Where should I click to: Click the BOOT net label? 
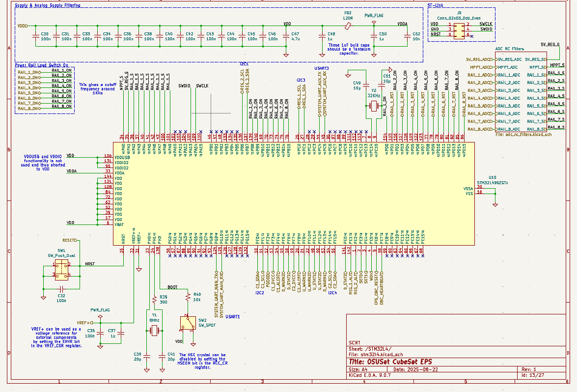click(172, 287)
